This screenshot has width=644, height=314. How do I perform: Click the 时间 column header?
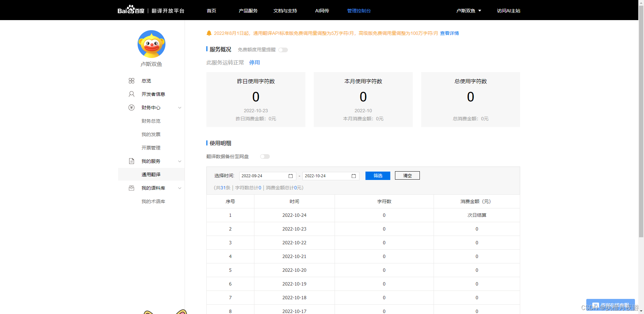point(294,201)
